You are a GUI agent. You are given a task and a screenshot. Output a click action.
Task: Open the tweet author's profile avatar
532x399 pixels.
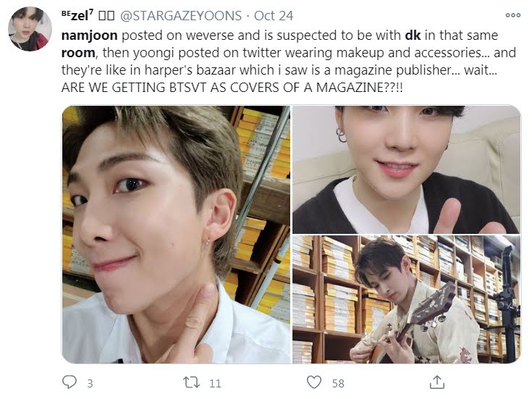pyautogui.click(x=30, y=29)
